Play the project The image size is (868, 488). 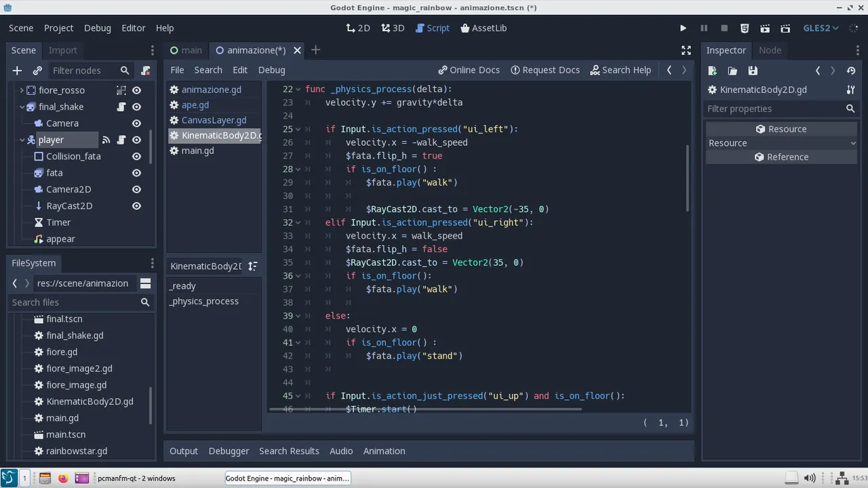tap(683, 28)
